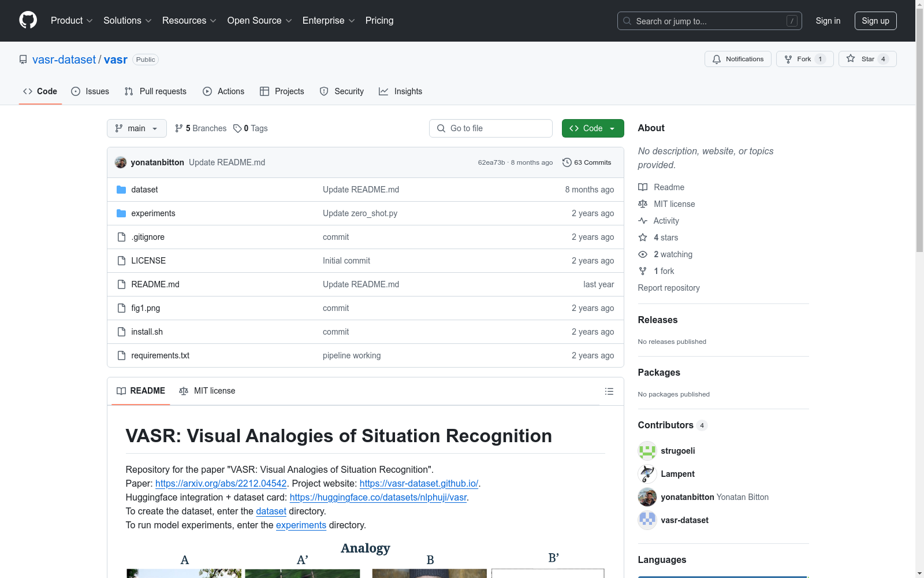
Task: Click the install.sh file icon
Action: (x=121, y=332)
